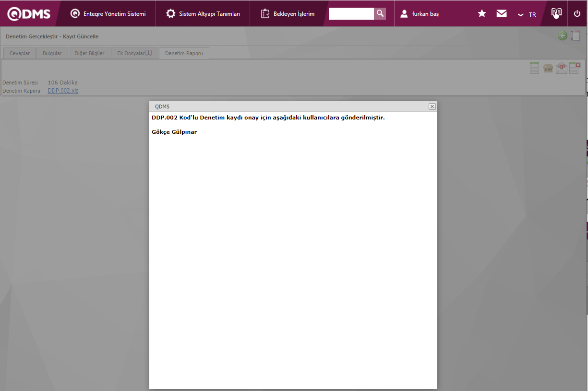The width and height of the screenshot is (588, 391).
Task: Open Sistem Altyapı Tanımları menu
Action: (x=203, y=14)
